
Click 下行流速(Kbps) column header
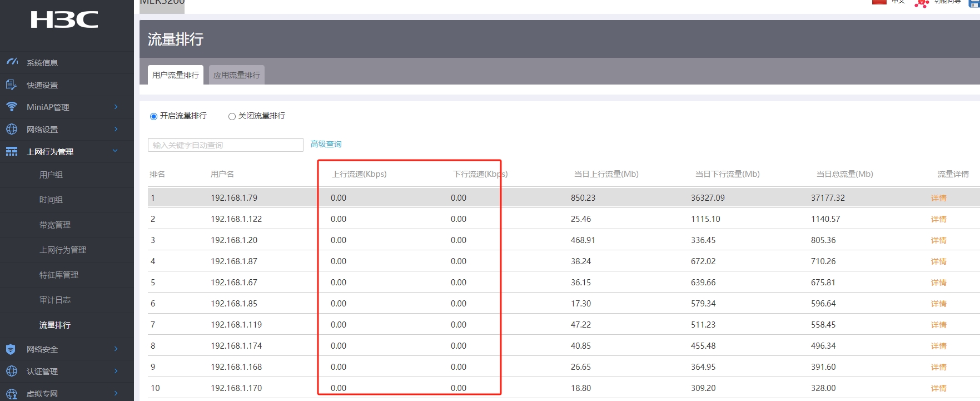(480, 174)
